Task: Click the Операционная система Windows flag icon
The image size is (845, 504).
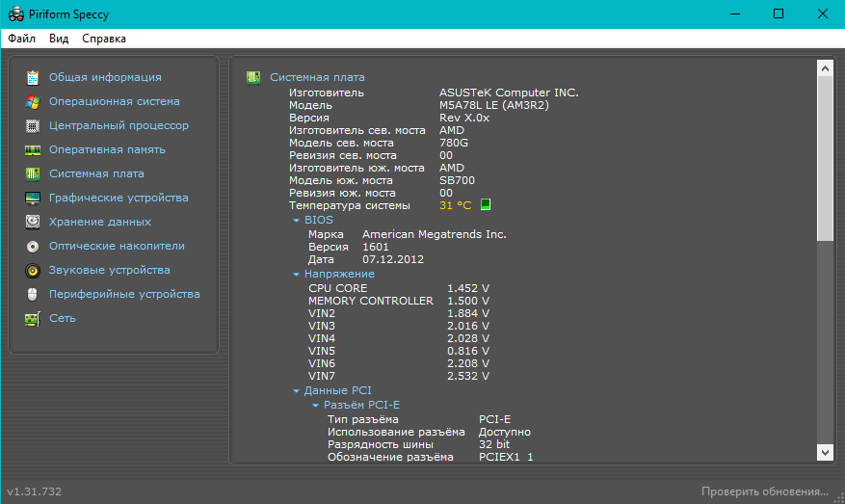Action: tap(33, 102)
